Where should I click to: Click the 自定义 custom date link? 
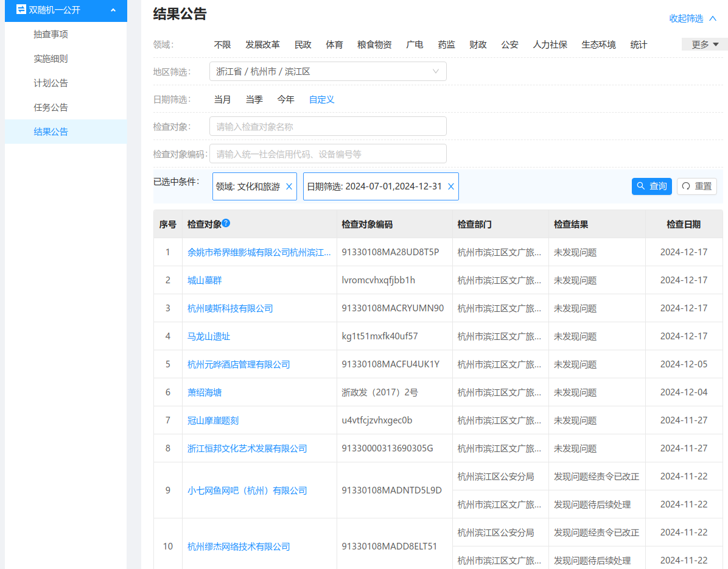pyautogui.click(x=321, y=99)
